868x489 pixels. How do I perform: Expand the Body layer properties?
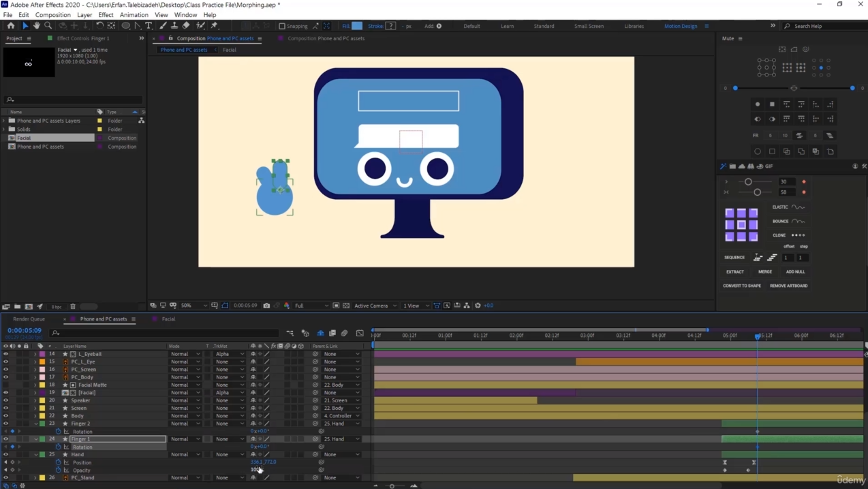[35, 416]
